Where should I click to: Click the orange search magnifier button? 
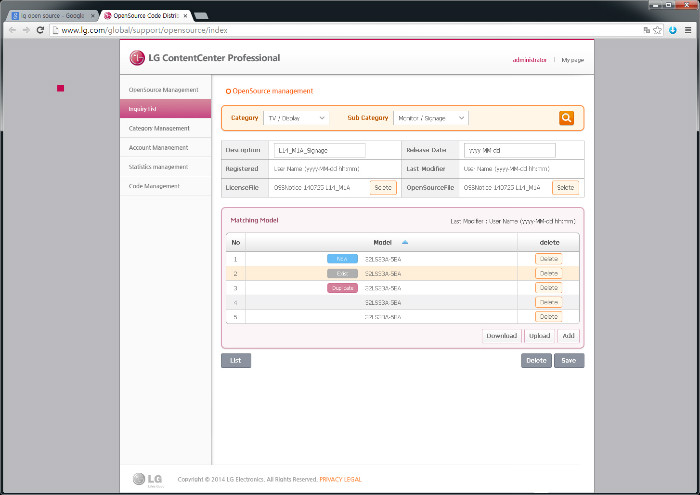pos(566,118)
